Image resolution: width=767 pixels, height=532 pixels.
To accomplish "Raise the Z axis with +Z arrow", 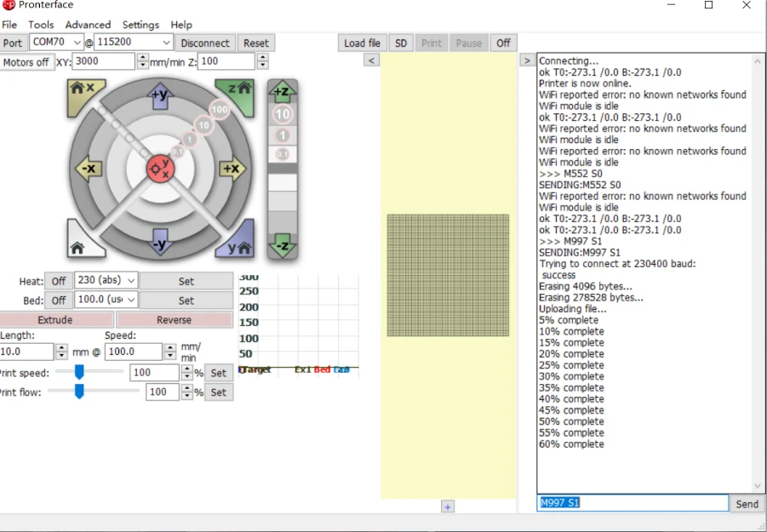I will tap(282, 92).
